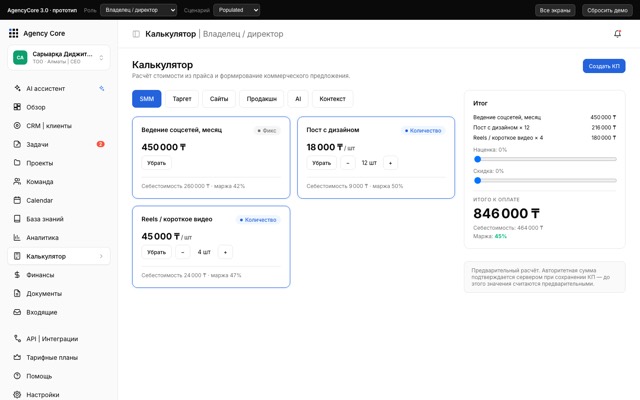Viewport: 640px width, 400px height.
Task: Click the Финансы dollar icon
Action: (x=17, y=275)
